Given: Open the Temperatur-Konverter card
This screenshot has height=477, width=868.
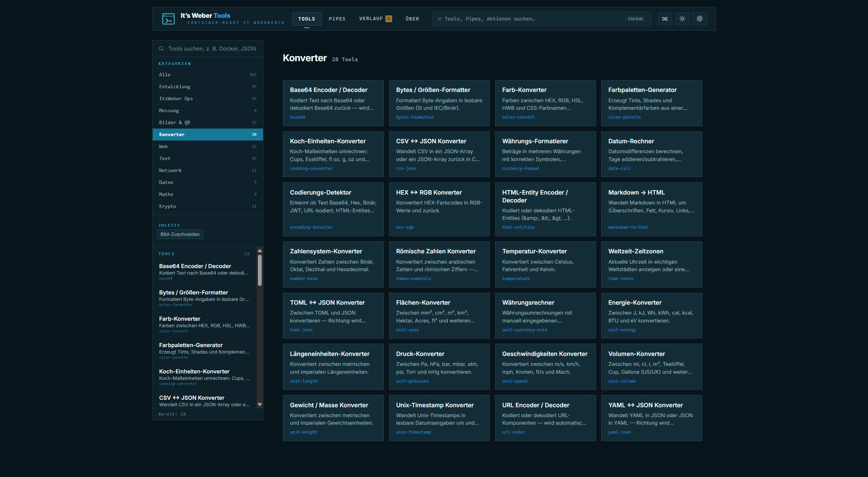Looking at the screenshot, I should 546,264.
